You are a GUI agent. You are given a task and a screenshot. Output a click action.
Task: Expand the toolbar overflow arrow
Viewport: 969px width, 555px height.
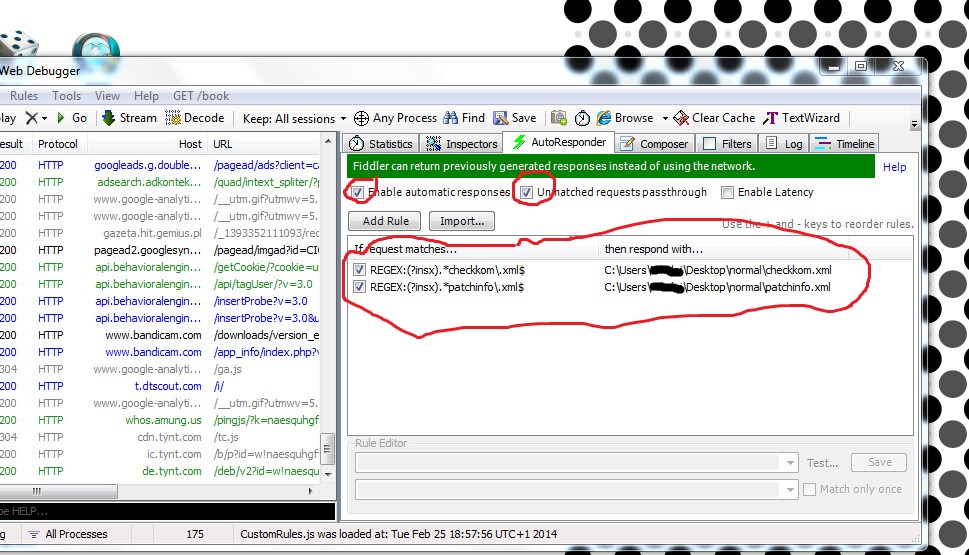point(914,124)
